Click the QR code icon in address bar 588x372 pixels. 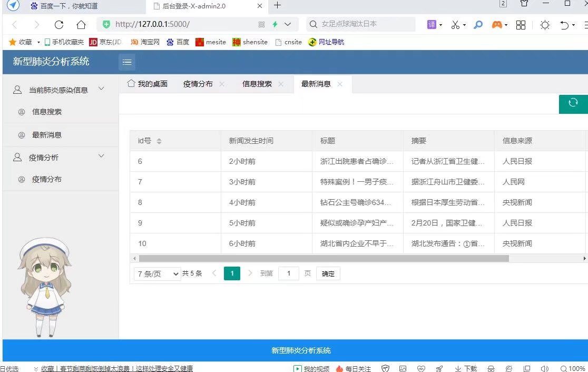(261, 24)
